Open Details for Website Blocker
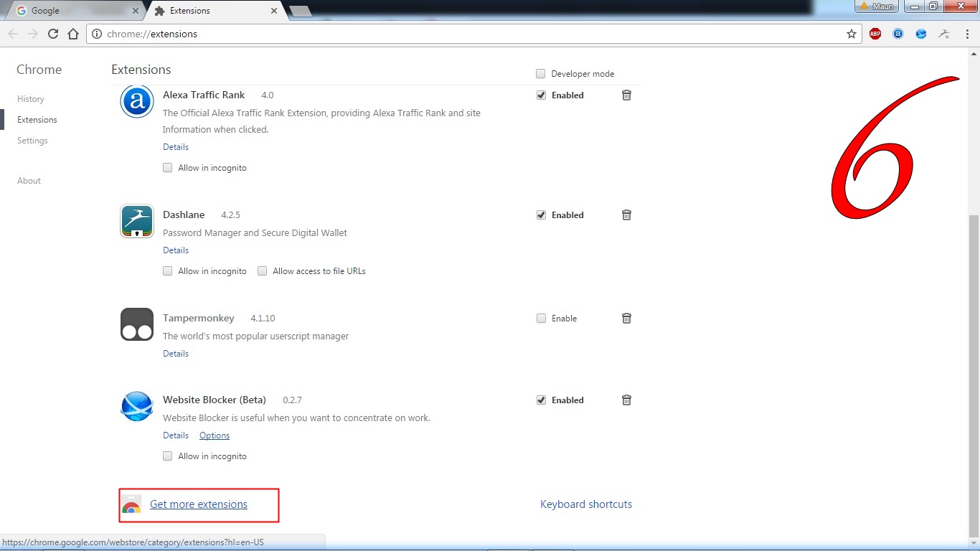Viewport: 980px width, 551px height. coord(176,435)
